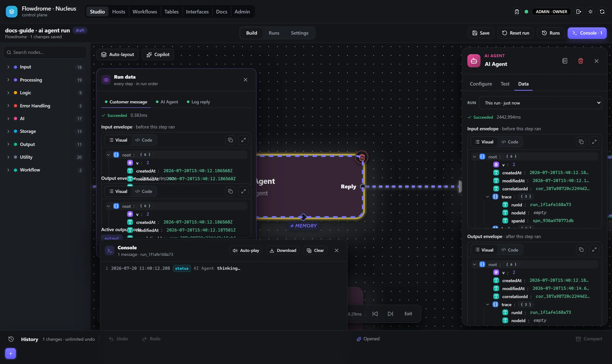612x364 pixels.
Task: Close the Run data panel
Action: tap(245, 80)
